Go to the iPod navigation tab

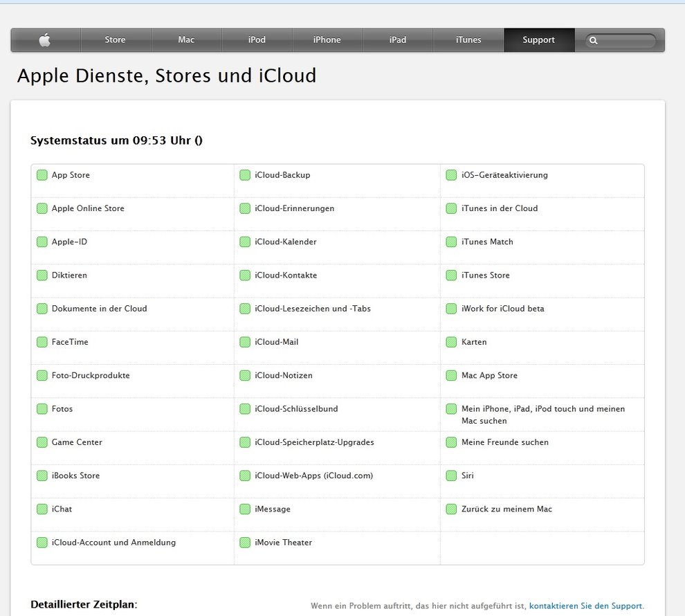point(257,40)
